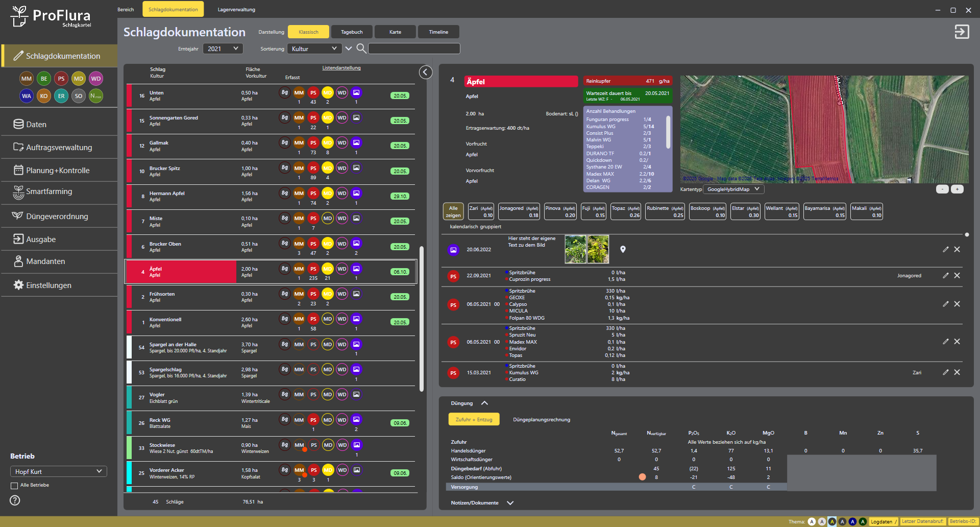Open the Erntejahr 2021 dropdown
The width and height of the screenshot is (980, 527).
223,49
